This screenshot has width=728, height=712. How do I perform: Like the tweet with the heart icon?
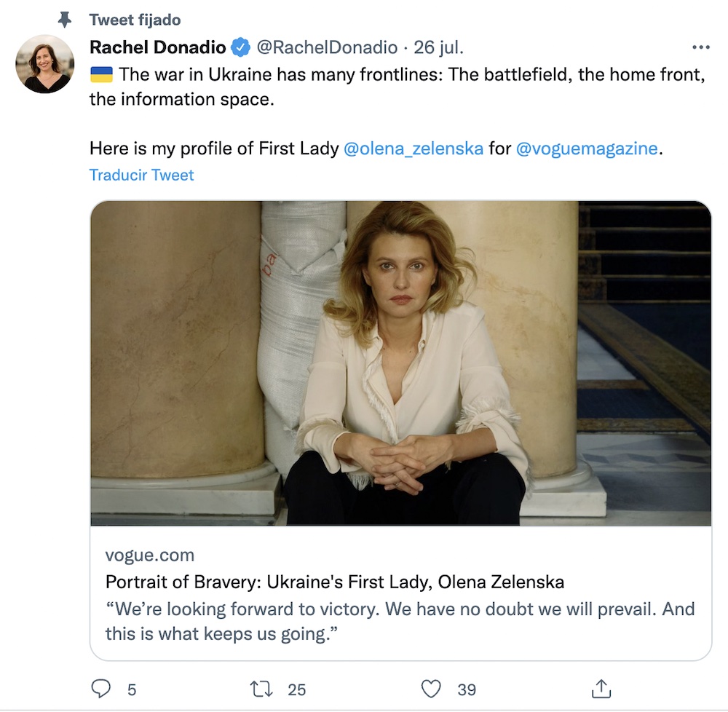point(432,688)
